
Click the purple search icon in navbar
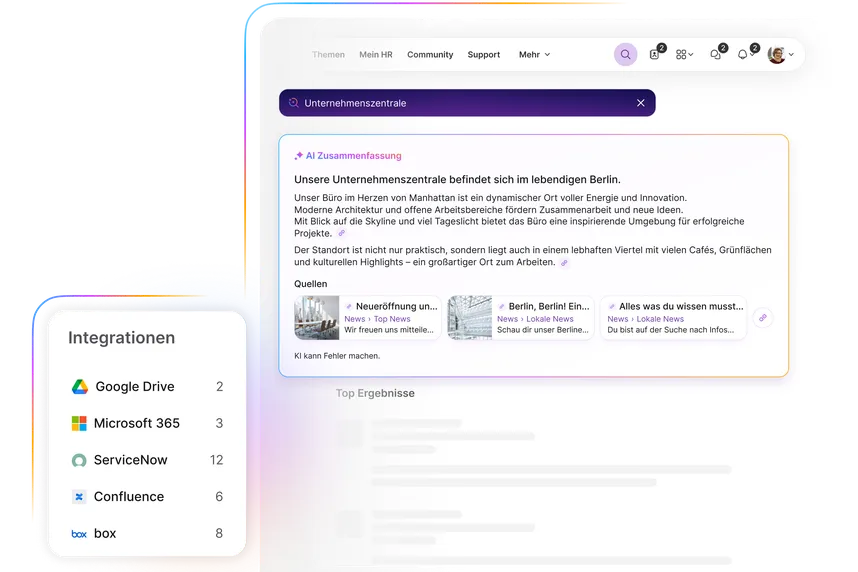click(x=625, y=55)
